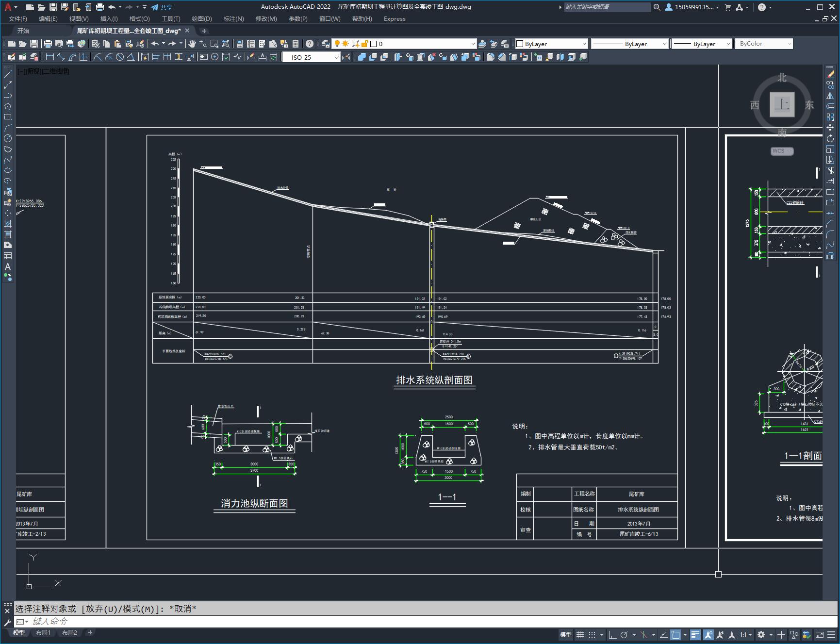Open the ByLayer color dropdown
Image resolution: width=840 pixels, height=644 pixels.
click(551, 44)
